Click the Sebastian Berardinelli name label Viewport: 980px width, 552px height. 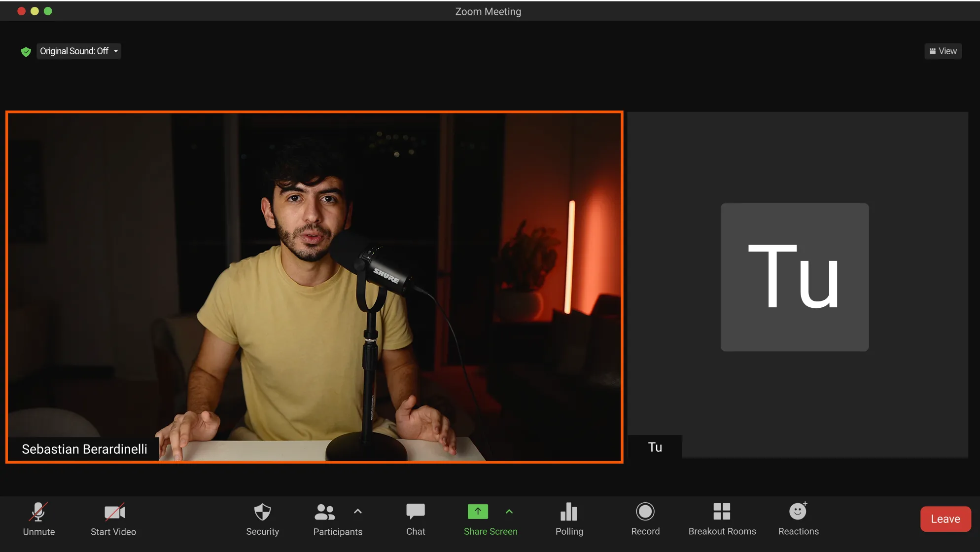[84, 449]
